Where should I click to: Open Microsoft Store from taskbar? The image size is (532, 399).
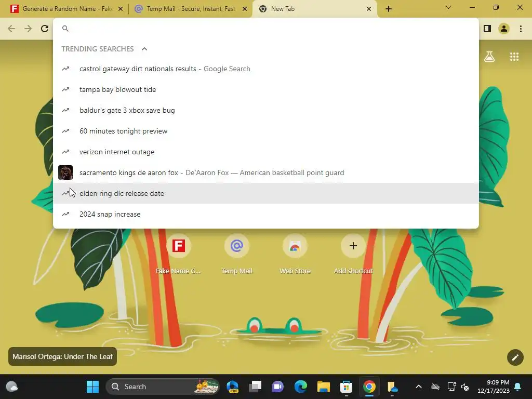[x=346, y=387]
